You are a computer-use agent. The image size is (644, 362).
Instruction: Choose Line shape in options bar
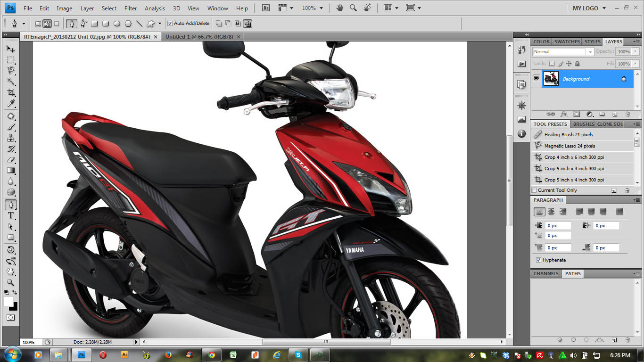139,23
